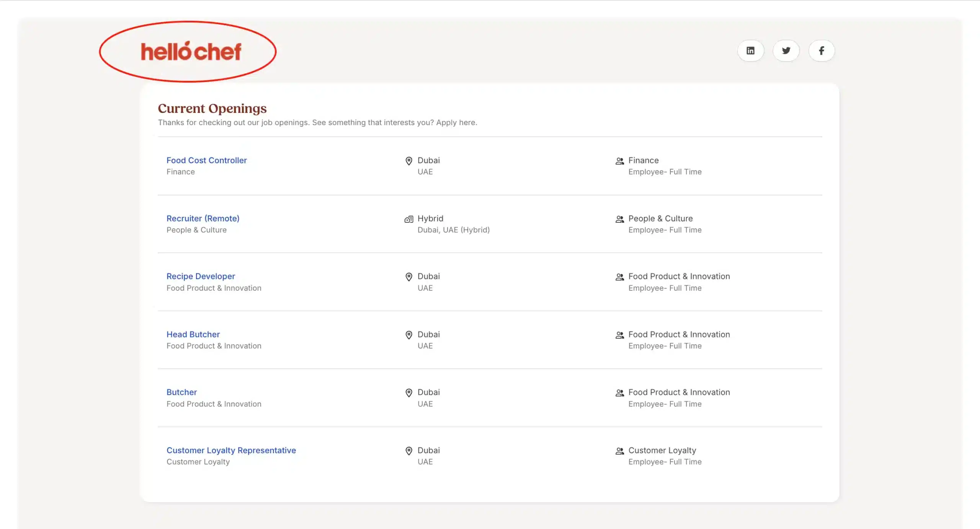The width and height of the screenshot is (980, 529).
Task: Click the Current Openings heading
Action: tap(212, 108)
